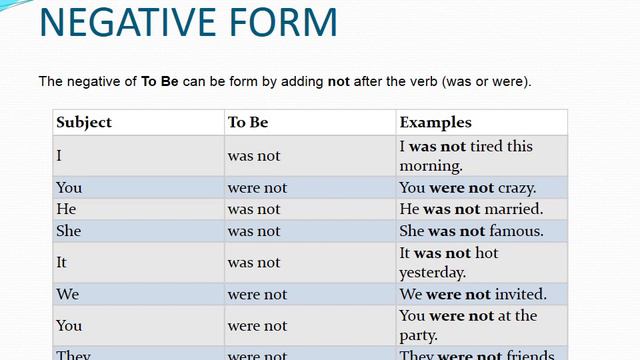Click example 'He was not married'

[471, 209]
